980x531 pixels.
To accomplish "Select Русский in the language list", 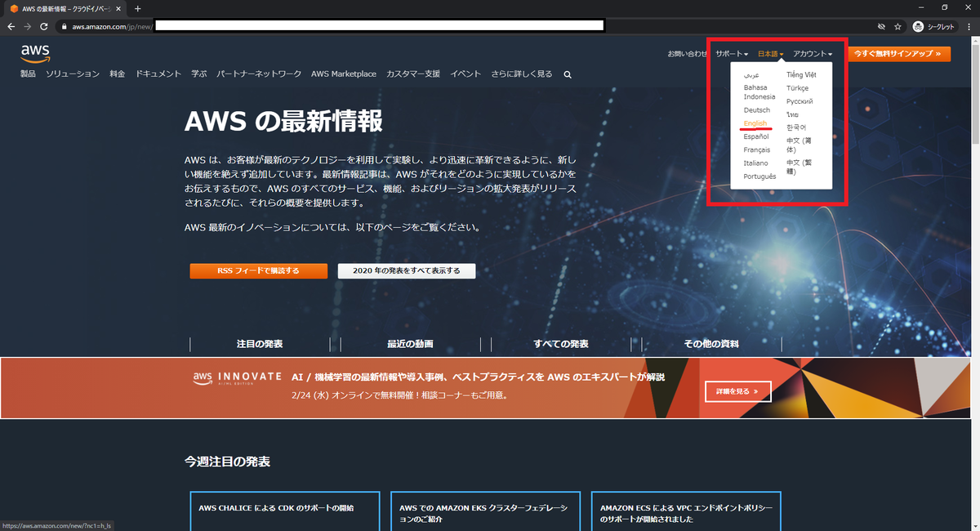I will pyautogui.click(x=800, y=101).
